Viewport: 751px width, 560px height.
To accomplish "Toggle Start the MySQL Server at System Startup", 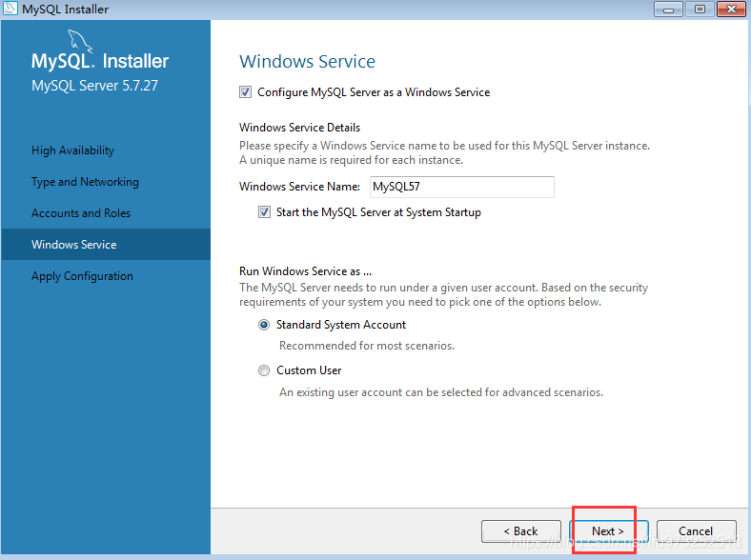I will [x=264, y=212].
